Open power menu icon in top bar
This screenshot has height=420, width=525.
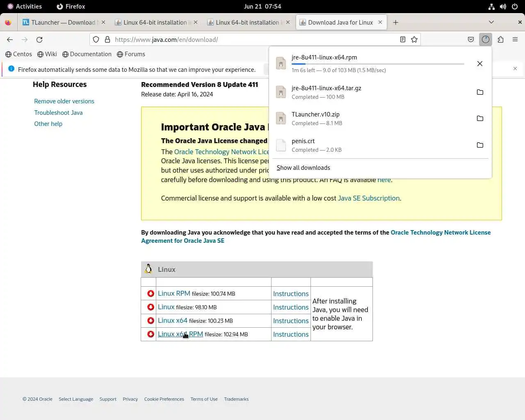point(515,7)
